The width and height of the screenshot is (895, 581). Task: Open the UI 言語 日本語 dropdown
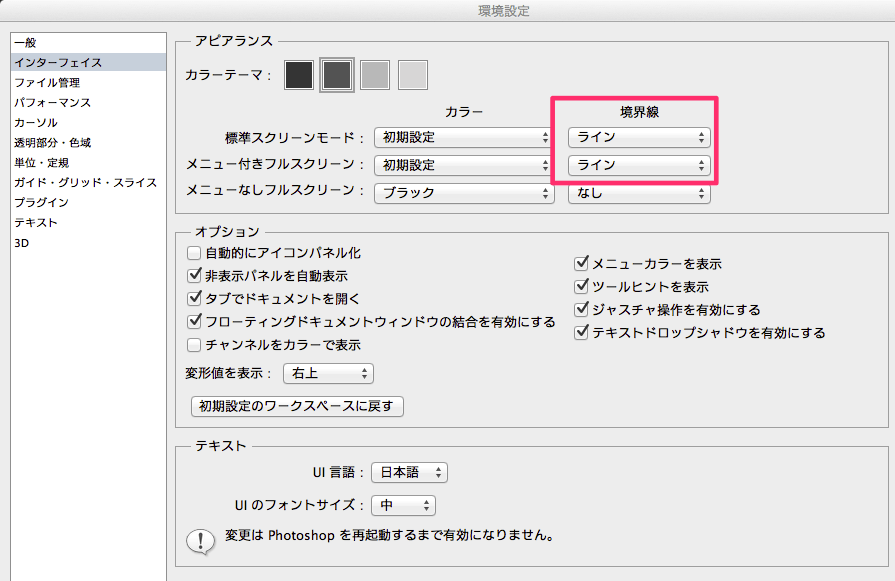tap(409, 473)
